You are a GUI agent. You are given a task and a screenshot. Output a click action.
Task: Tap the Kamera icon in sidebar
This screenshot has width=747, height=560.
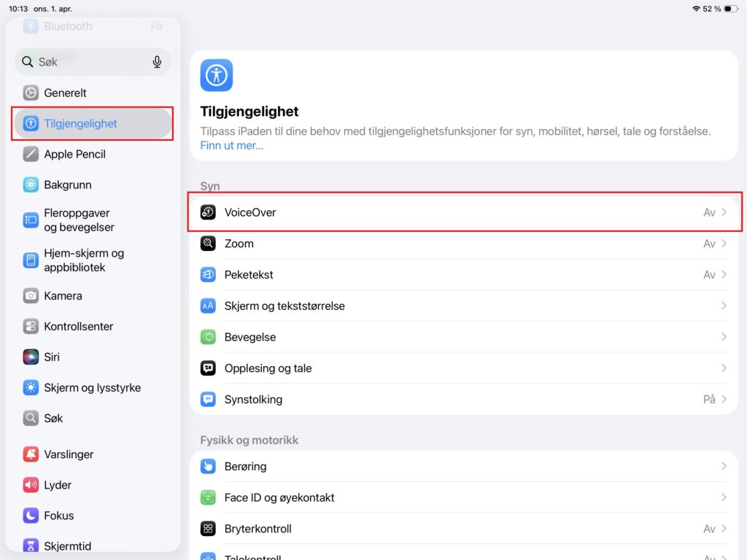click(x=31, y=296)
